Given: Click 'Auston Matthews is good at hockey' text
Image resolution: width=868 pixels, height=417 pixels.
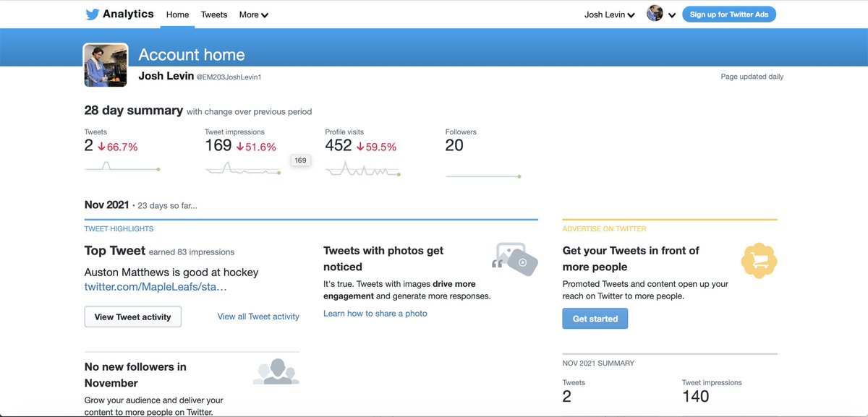Looking at the screenshot, I should pos(171,272).
